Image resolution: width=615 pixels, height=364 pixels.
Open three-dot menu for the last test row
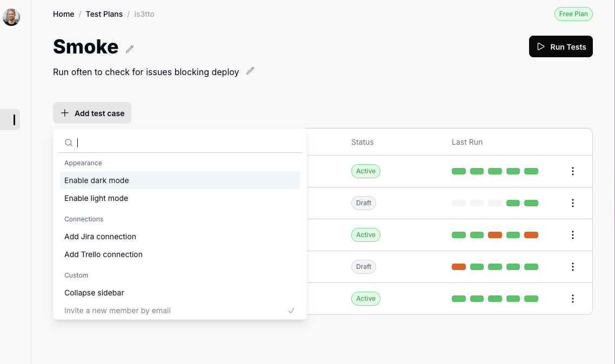tap(572, 299)
